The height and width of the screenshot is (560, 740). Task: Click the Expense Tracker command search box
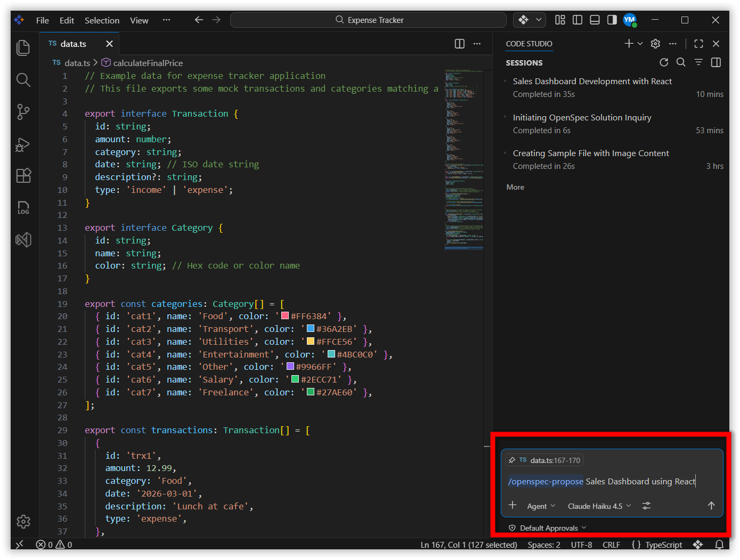coord(368,20)
